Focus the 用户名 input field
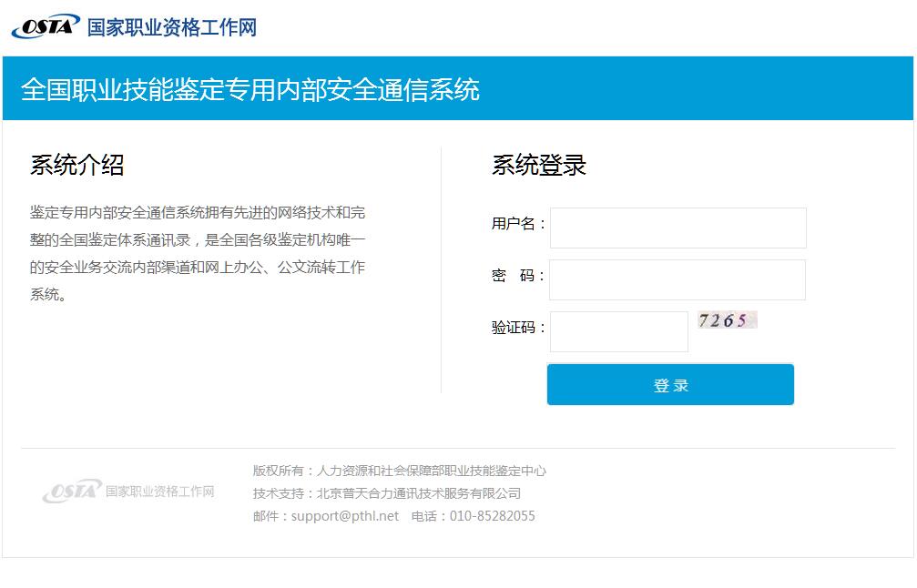This screenshot has height=588, width=917. (678, 228)
